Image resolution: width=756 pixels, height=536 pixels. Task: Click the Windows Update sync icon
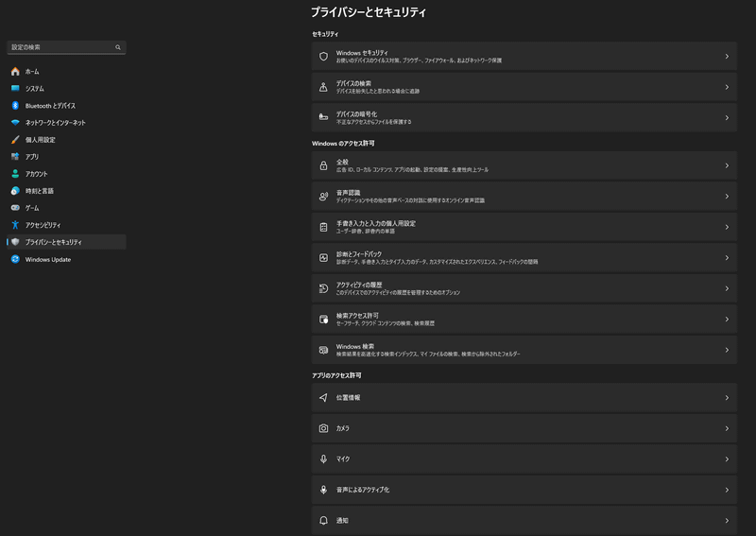click(x=15, y=259)
